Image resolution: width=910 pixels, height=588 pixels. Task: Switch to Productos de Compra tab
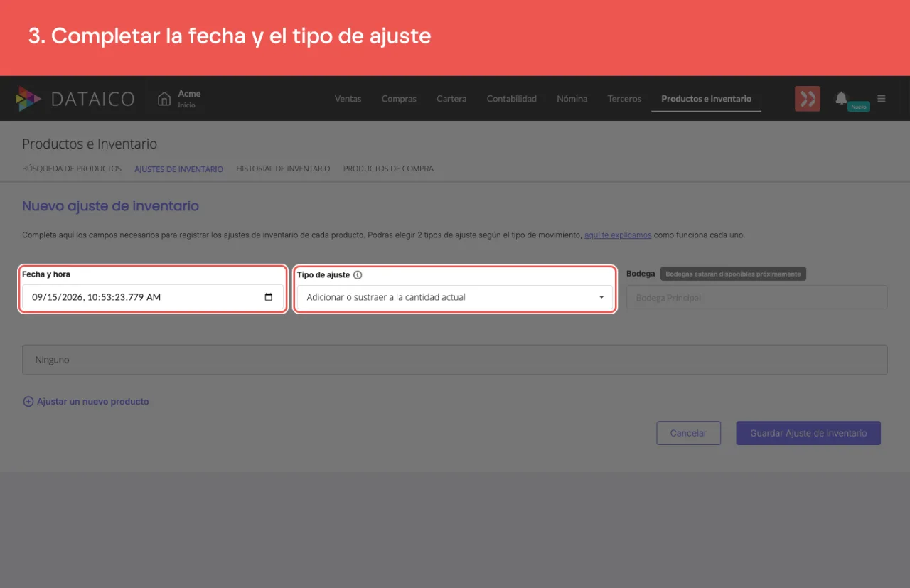388,169
